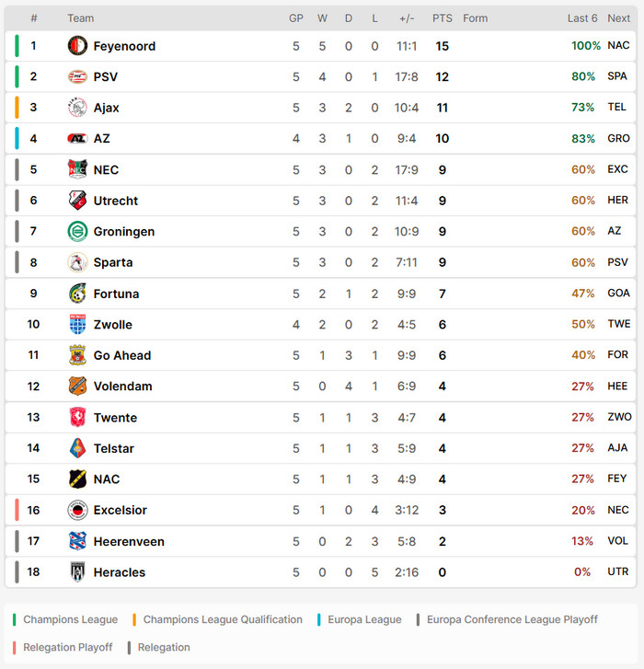Screen dimensions: 644x669
Task: Click the Champions League green legend marker
Action: 15,619
